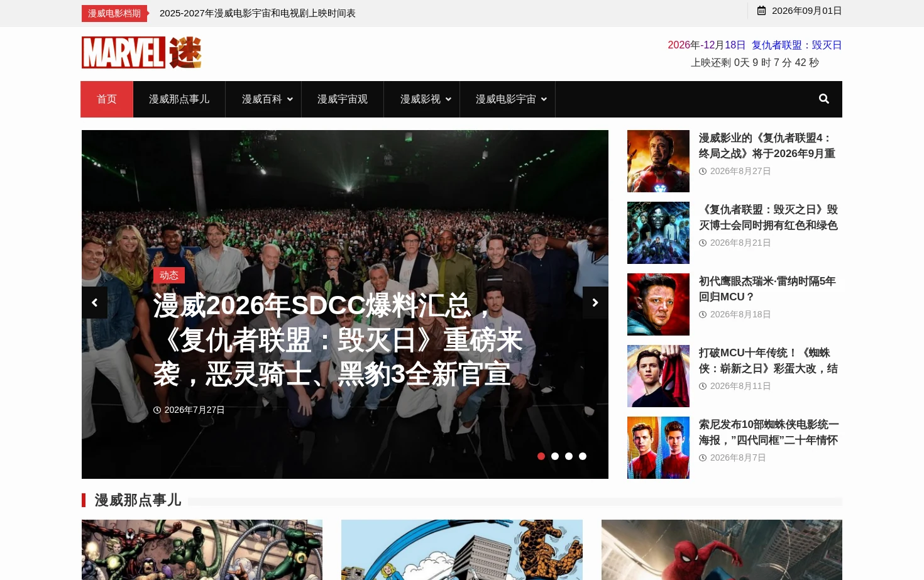Open article 打破MCU十年传统！《蜘蛛侠：崭新之日》
The height and width of the screenshot is (580, 924).
(768, 361)
